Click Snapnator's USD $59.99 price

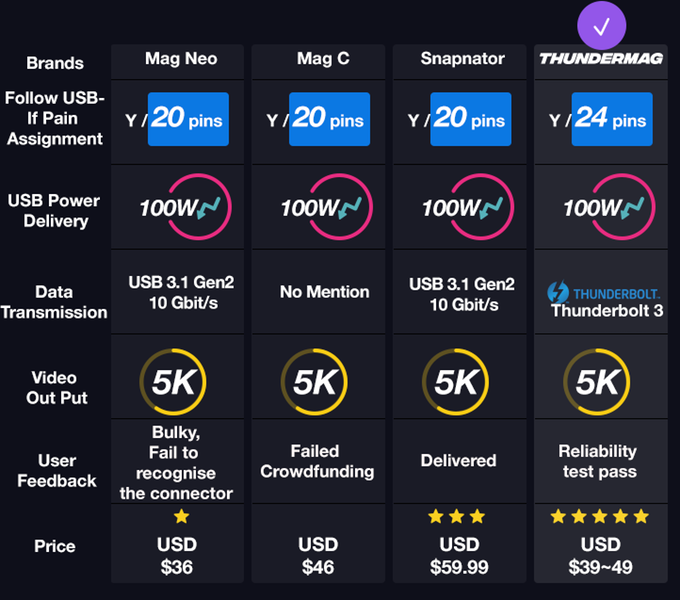click(458, 557)
